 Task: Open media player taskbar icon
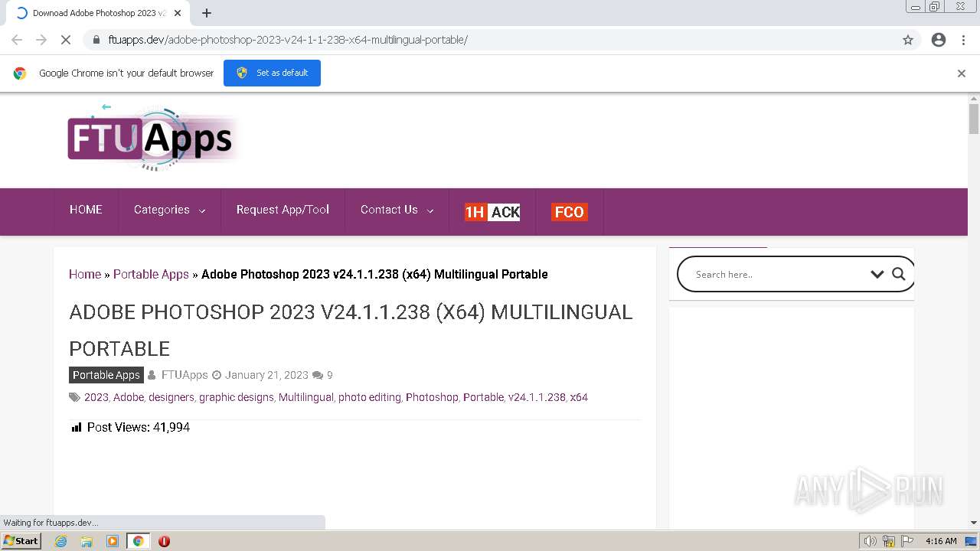click(x=113, y=541)
